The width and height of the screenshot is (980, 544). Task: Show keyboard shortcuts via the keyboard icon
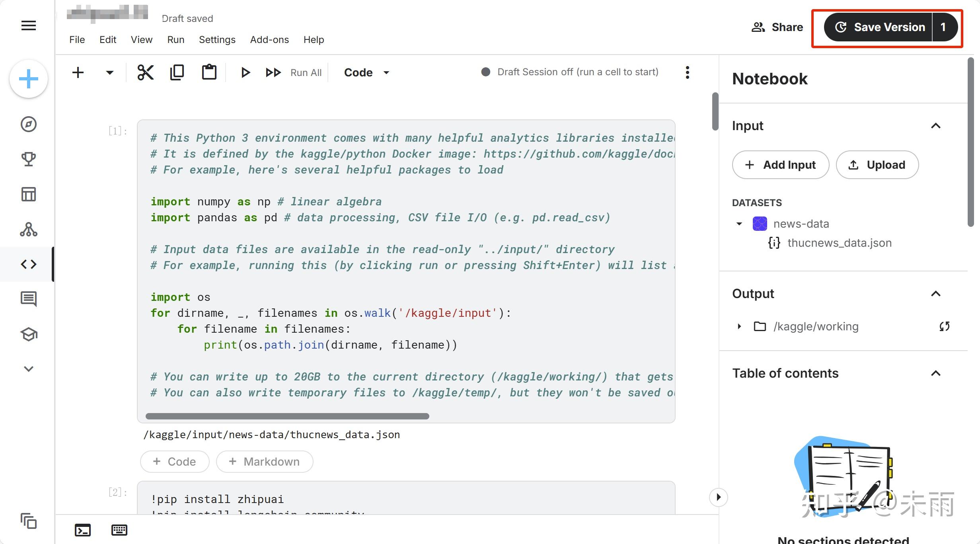coord(119,530)
